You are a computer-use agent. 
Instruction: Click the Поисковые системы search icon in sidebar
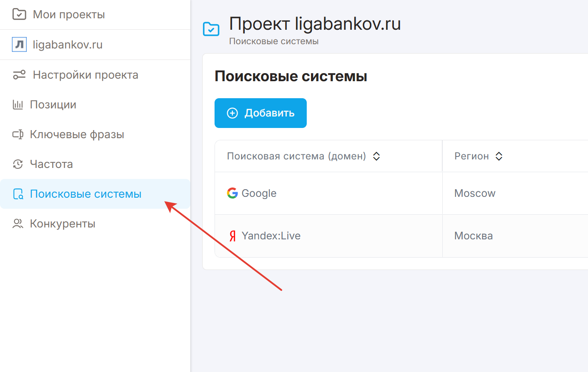[18, 194]
